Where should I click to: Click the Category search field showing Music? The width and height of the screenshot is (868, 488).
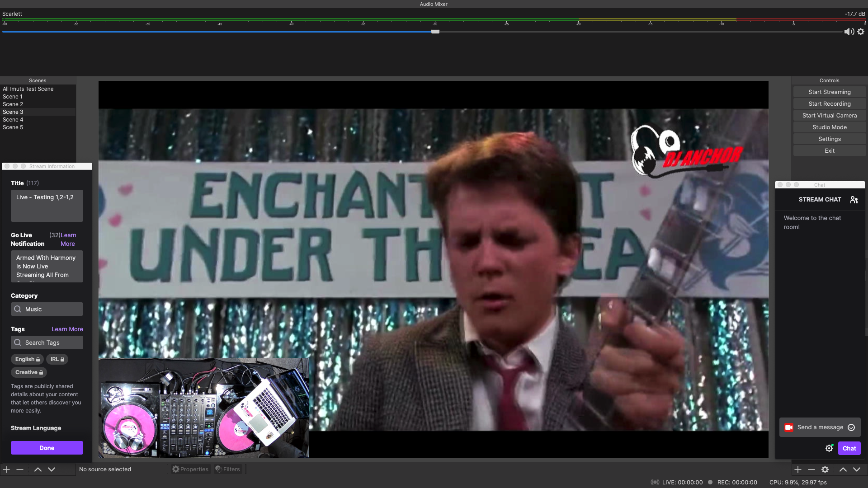[x=47, y=309]
